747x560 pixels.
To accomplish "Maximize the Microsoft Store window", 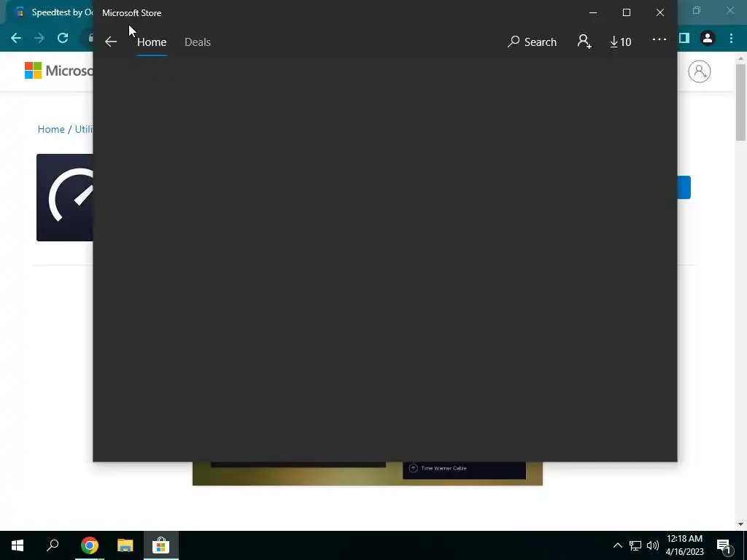I will click(627, 13).
